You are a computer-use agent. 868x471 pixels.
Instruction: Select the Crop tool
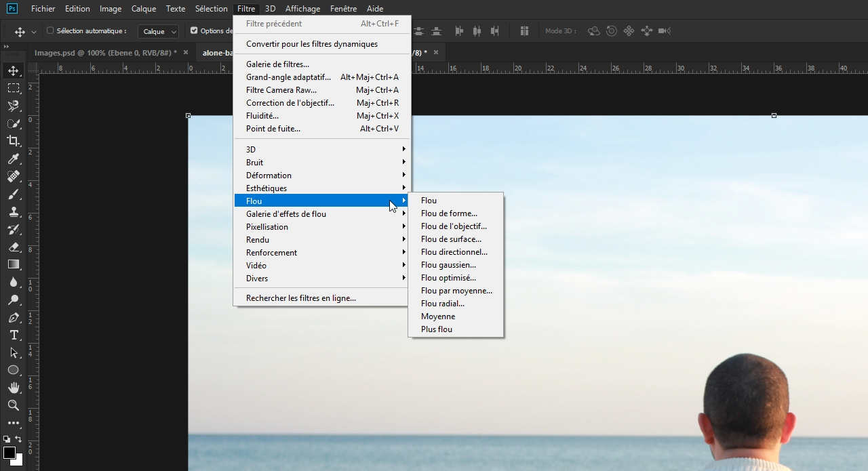pos(13,141)
